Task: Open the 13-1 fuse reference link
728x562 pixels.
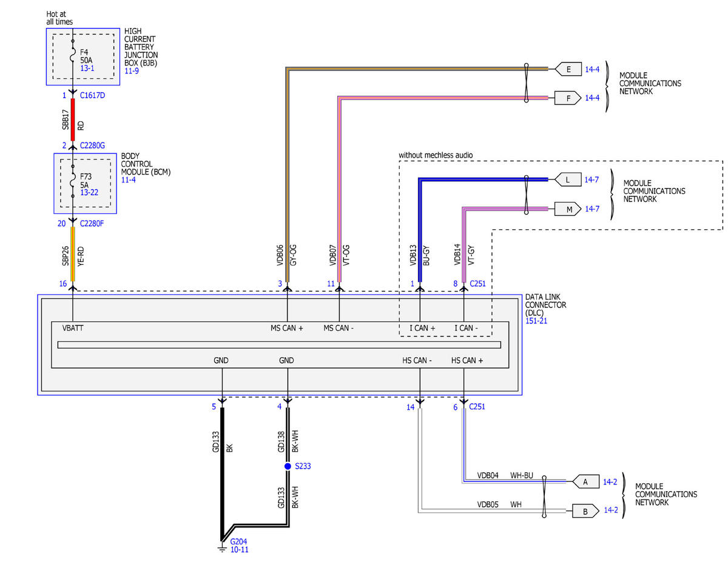Action: coord(87,69)
